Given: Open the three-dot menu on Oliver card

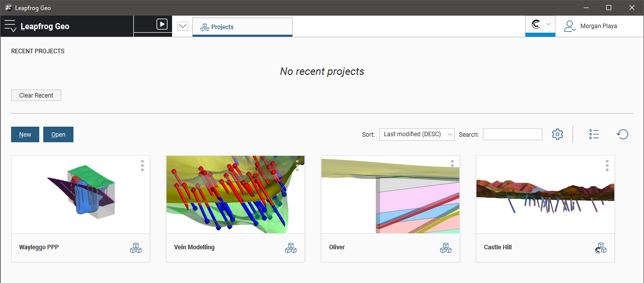Looking at the screenshot, I should 452,166.
